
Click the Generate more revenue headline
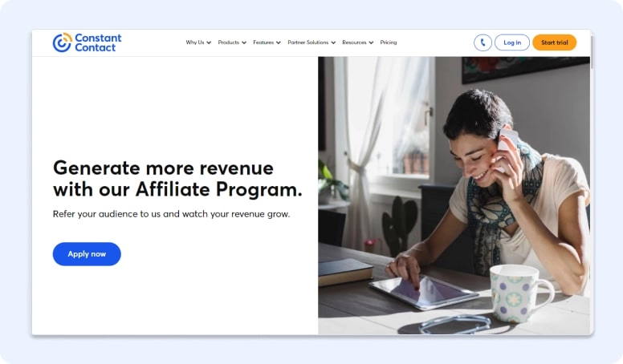(x=177, y=179)
